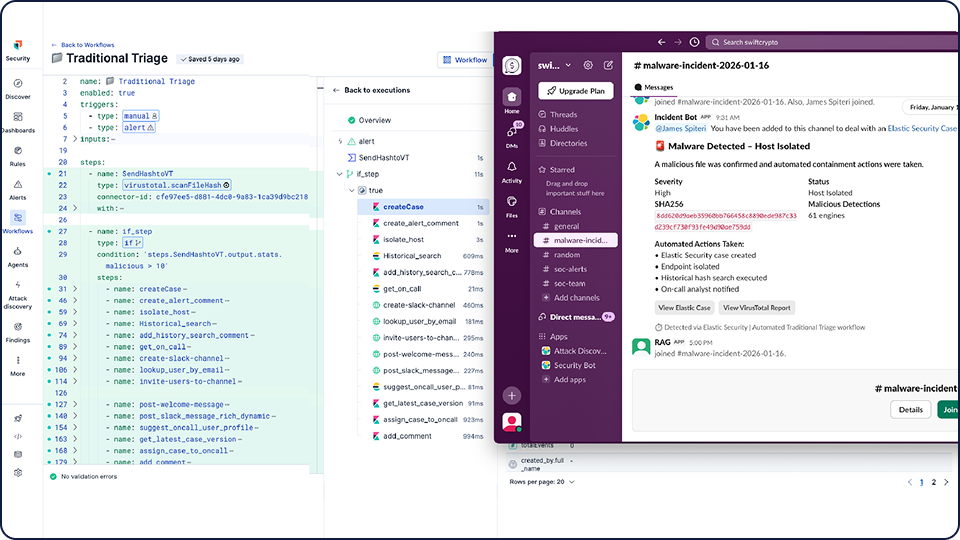Image resolution: width=960 pixels, height=540 pixels.
Task: Switch to the Workflow tab
Action: click(x=465, y=60)
